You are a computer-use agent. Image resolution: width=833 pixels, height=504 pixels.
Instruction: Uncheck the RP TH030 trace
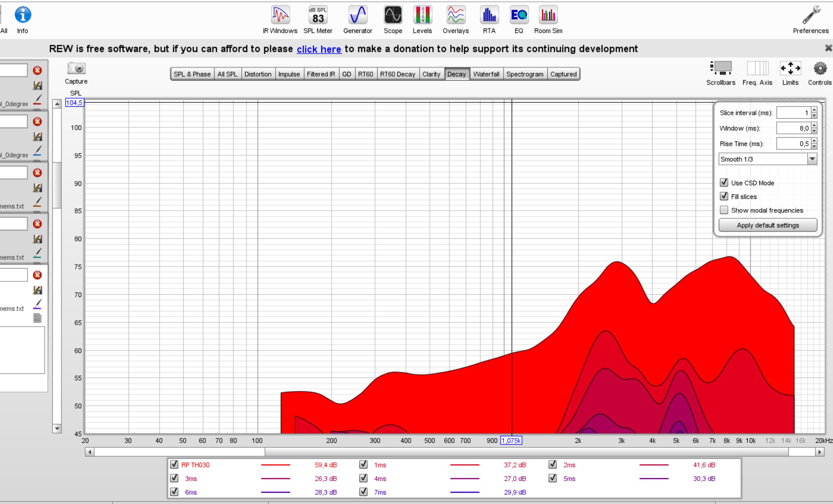point(174,464)
